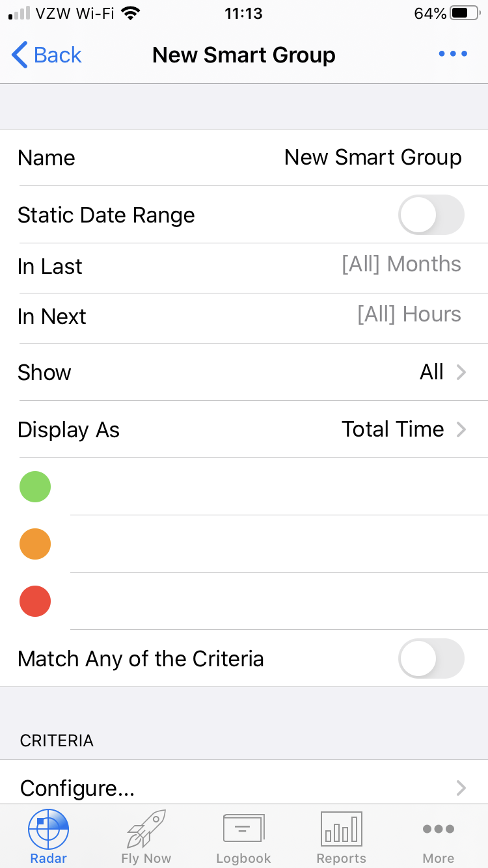Select the red threshold color dot
The image size is (488, 868).
pyautogui.click(x=35, y=601)
